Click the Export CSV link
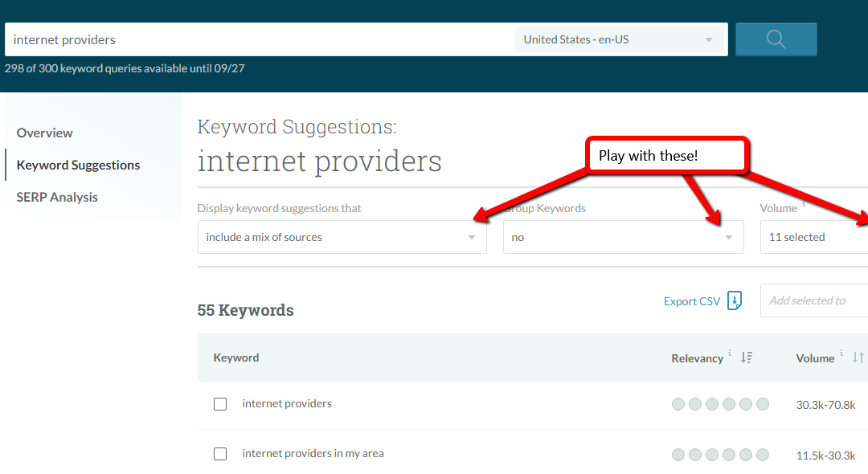This screenshot has height=474, width=868. [692, 301]
